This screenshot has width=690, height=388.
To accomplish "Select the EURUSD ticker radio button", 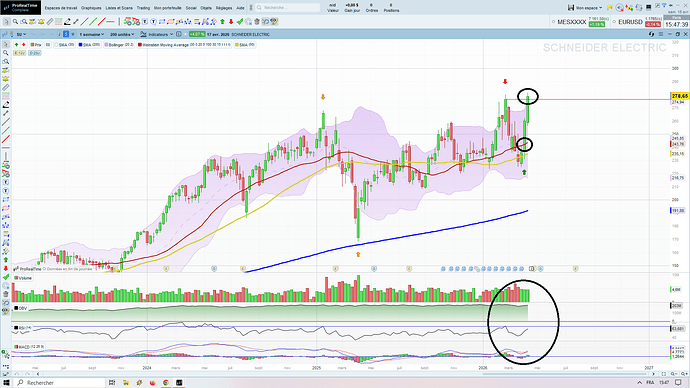I will pyautogui.click(x=614, y=22).
